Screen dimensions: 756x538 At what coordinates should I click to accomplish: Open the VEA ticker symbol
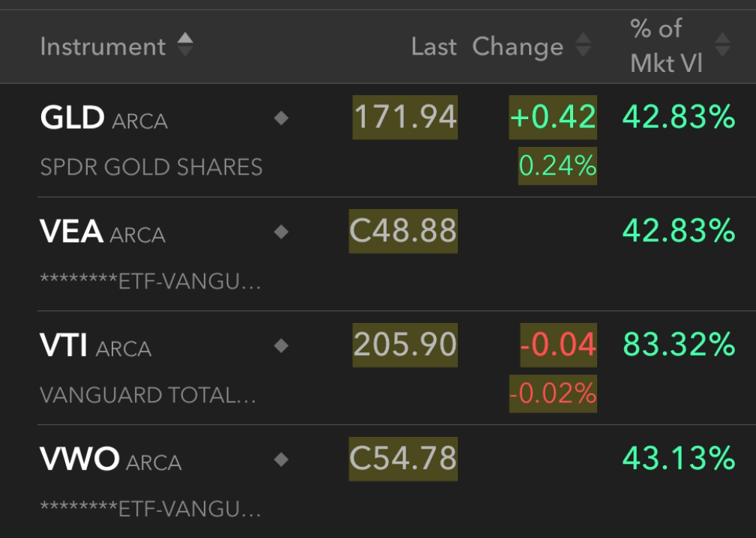(71, 232)
